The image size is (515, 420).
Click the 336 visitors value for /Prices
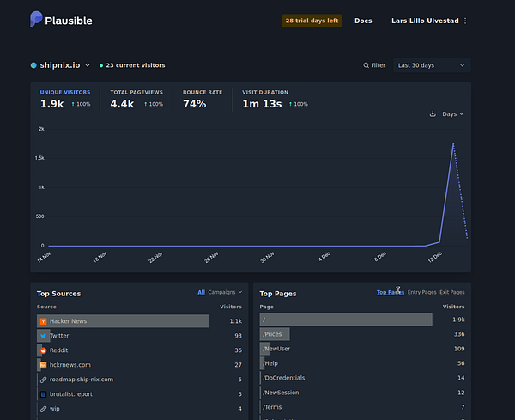459,334
